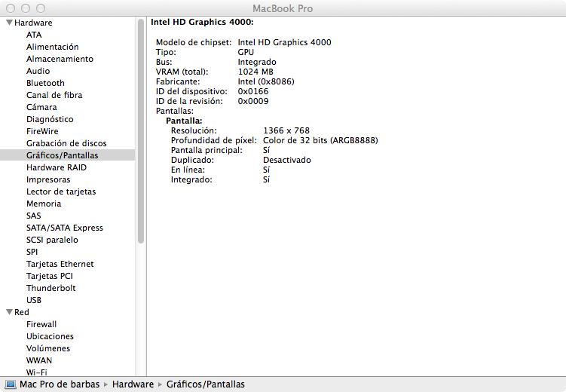This screenshot has height=392, width=566.
Task: Click the MacBook Pro window title
Action: click(x=283, y=8)
